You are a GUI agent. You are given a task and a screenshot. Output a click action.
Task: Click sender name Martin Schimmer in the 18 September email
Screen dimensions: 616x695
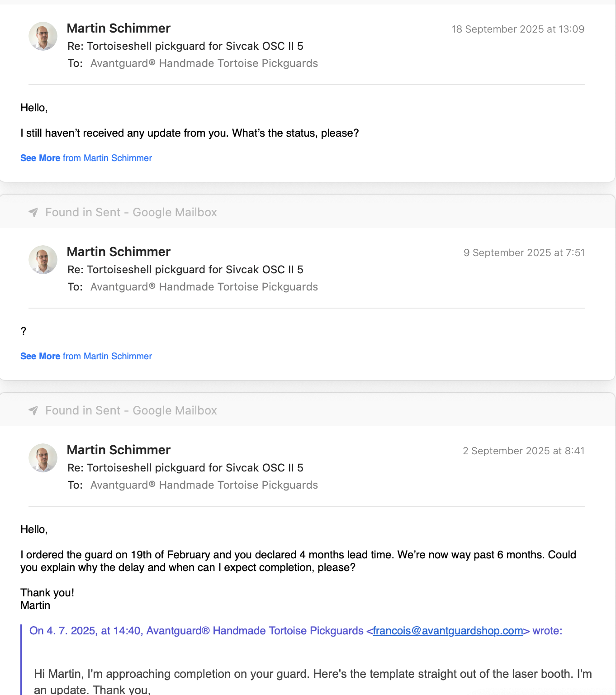point(118,28)
